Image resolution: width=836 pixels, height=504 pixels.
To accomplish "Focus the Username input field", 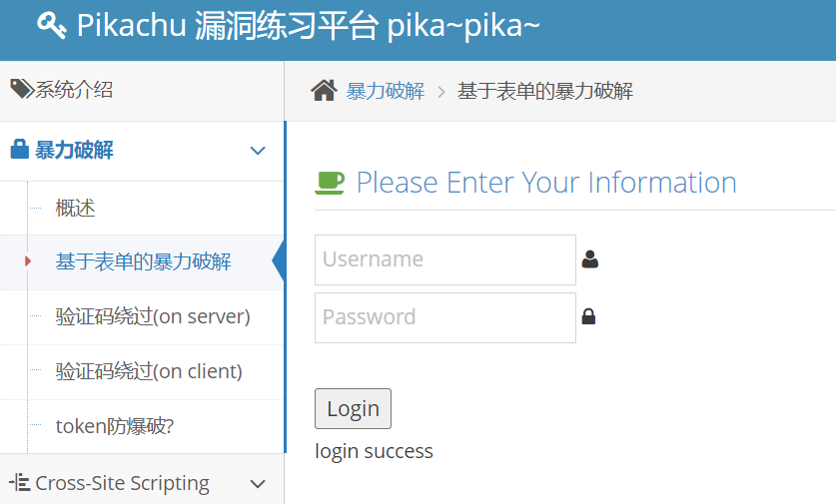I will [x=444, y=259].
